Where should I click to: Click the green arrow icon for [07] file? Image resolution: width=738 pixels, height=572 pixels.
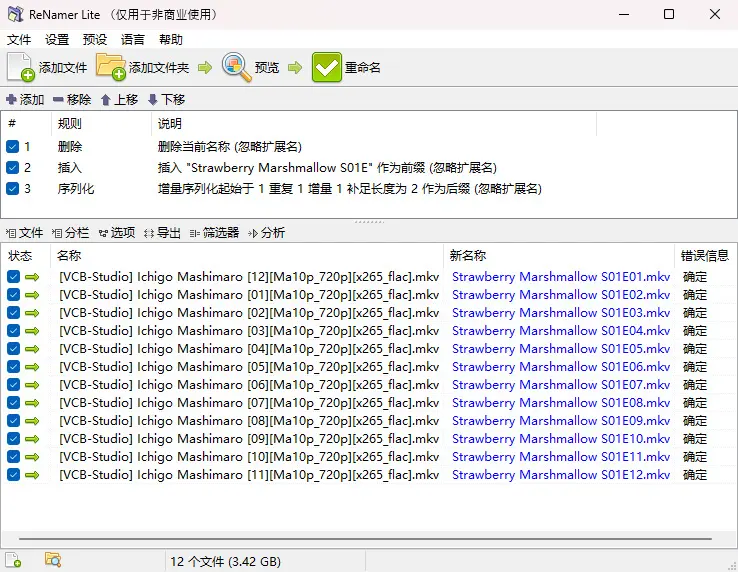pos(32,403)
